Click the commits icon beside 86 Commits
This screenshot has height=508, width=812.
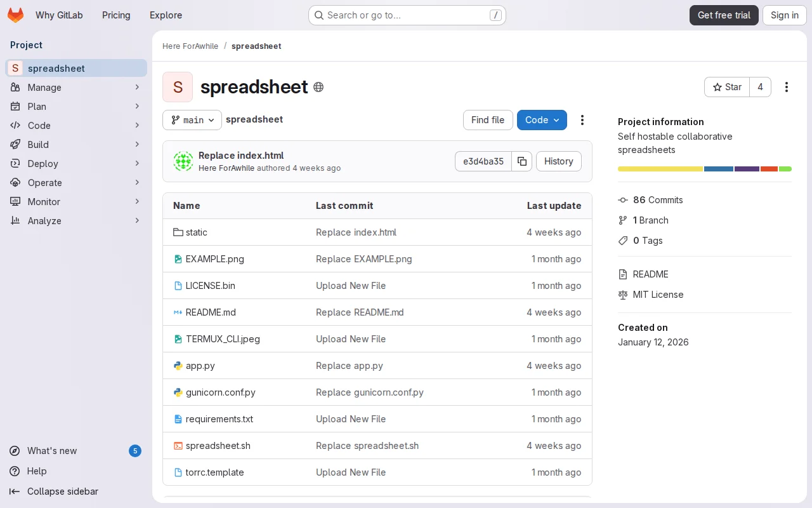[623, 200]
